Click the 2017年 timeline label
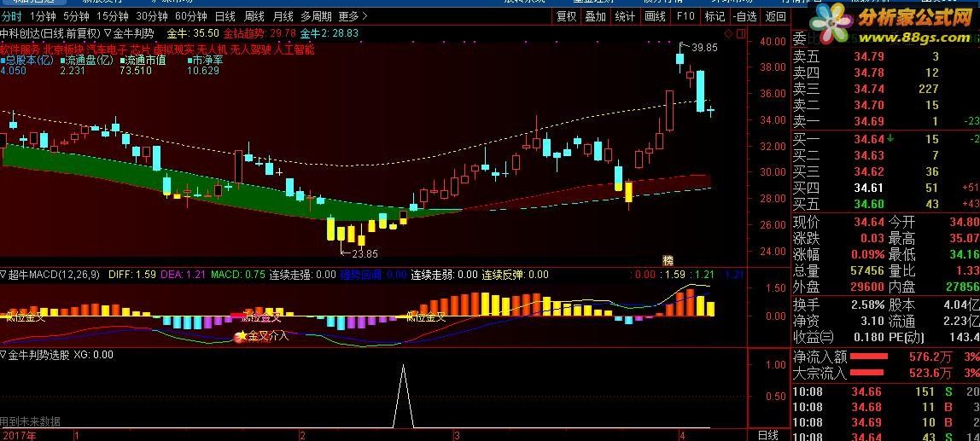 click(x=18, y=435)
